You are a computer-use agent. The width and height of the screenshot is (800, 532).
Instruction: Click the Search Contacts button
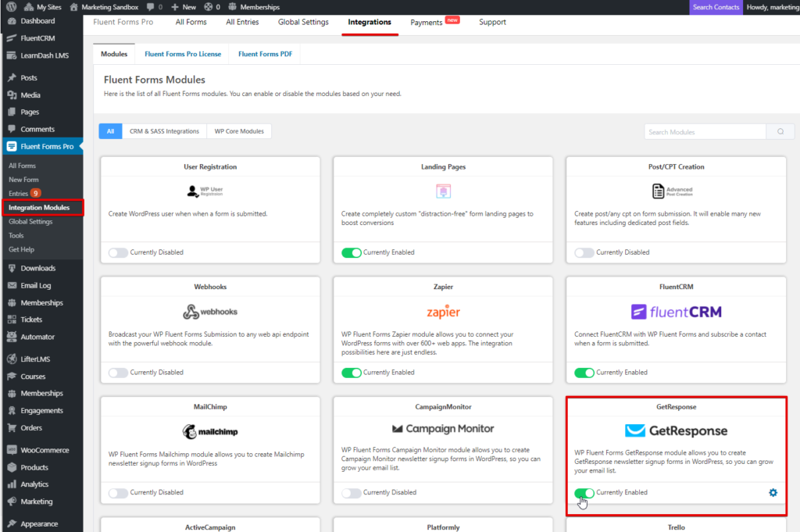715,6
